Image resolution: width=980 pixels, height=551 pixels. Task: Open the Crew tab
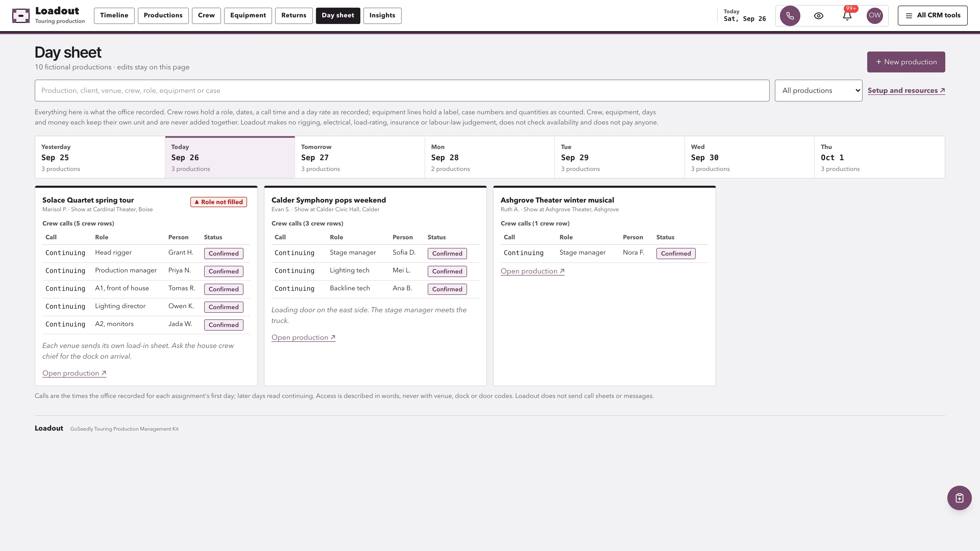(x=206, y=16)
